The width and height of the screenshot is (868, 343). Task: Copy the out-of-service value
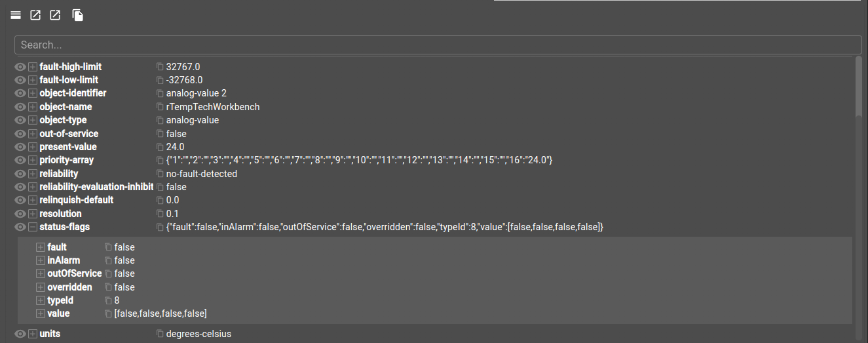click(160, 134)
